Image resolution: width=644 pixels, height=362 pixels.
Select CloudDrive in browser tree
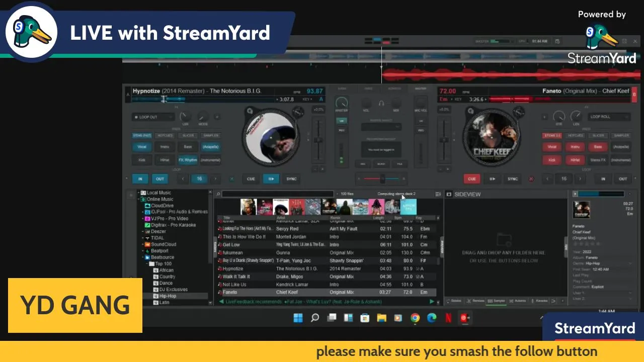tap(162, 205)
